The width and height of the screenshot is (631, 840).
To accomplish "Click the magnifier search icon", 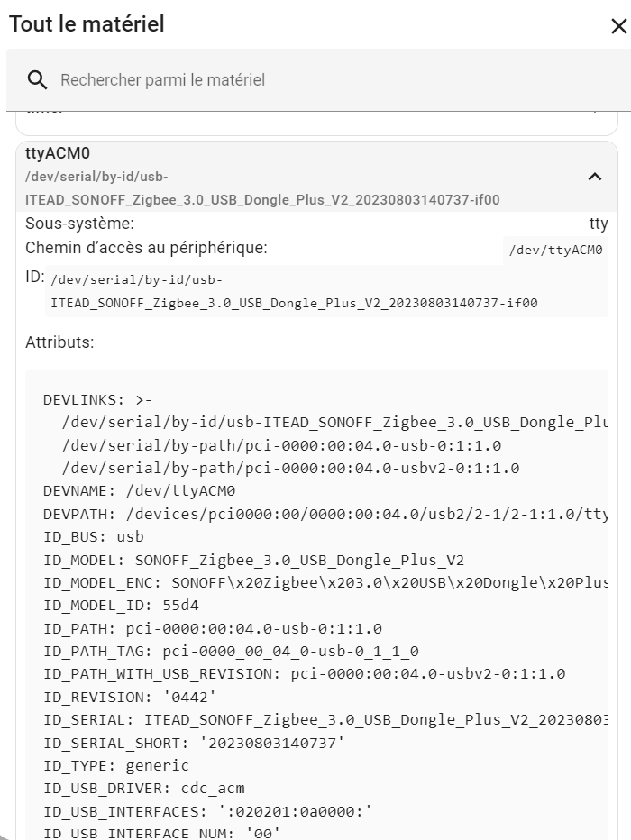I will coord(37,80).
